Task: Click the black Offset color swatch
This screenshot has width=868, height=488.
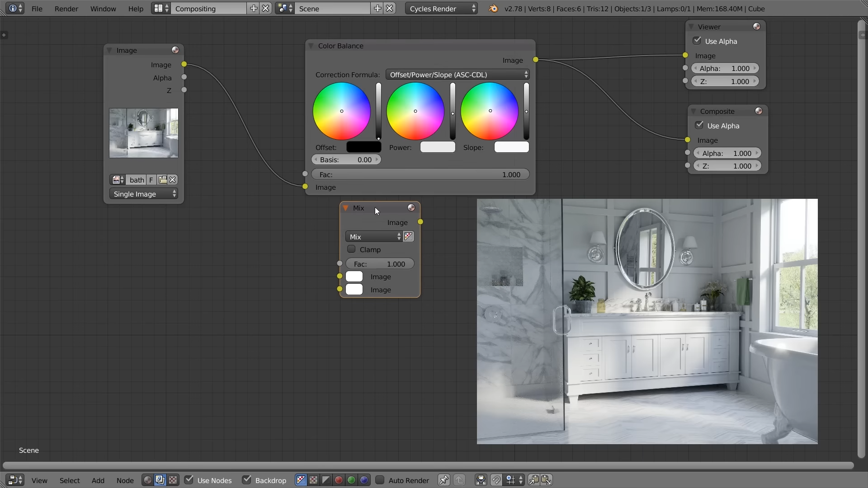Action: coord(363,147)
